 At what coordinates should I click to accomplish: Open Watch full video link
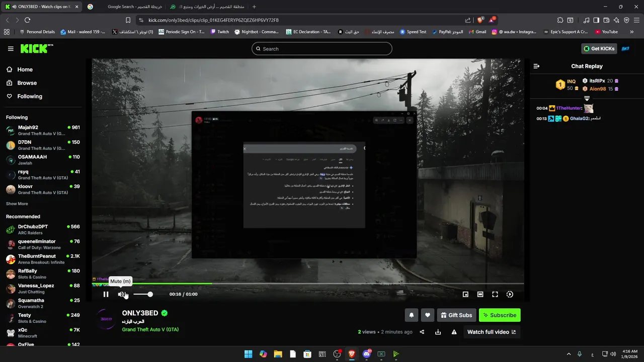click(492, 332)
